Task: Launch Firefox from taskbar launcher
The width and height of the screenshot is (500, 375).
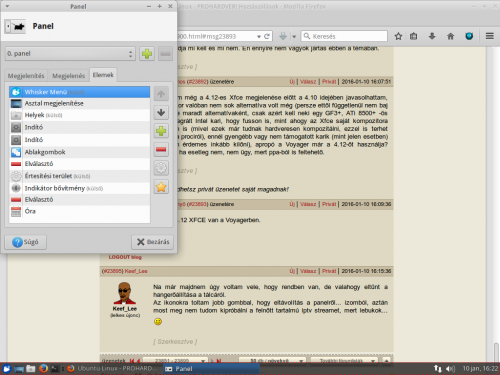Action: click(x=43, y=369)
